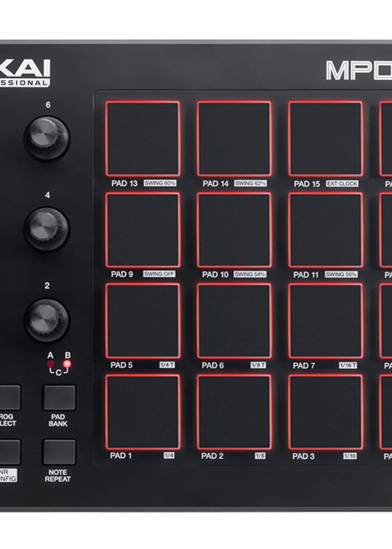Hit drum pad 1
This screenshot has height=549, width=392.
coord(143,412)
